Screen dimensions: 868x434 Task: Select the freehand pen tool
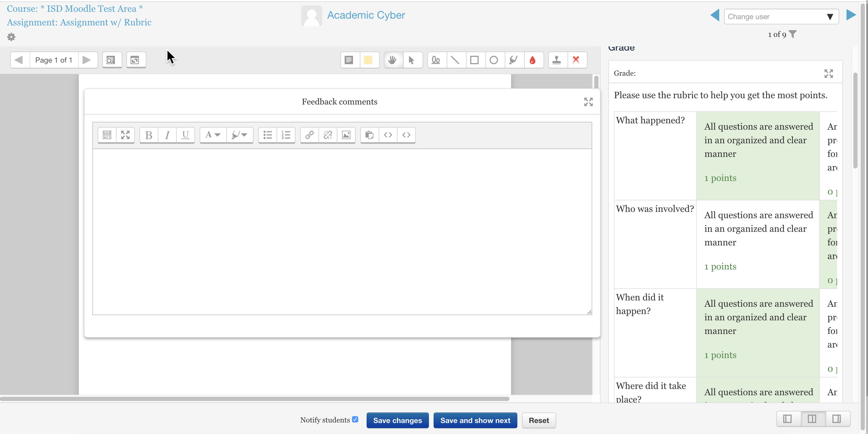click(x=437, y=60)
